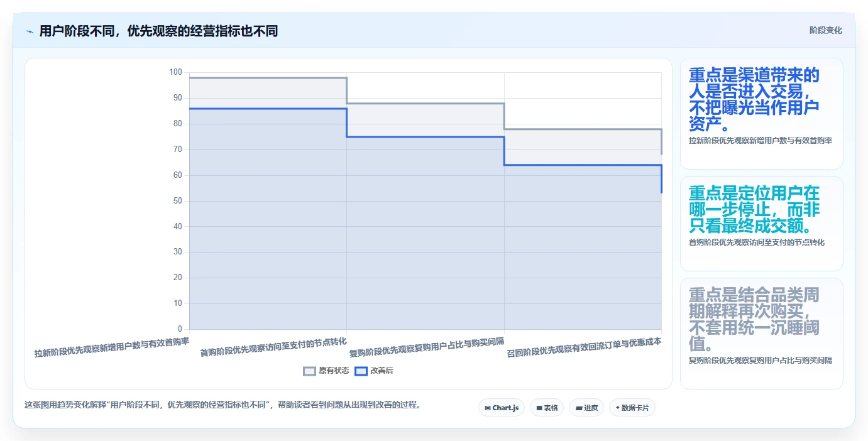The width and height of the screenshot is (868, 441).
Task: Click the Chart.js tag
Action: click(502, 408)
